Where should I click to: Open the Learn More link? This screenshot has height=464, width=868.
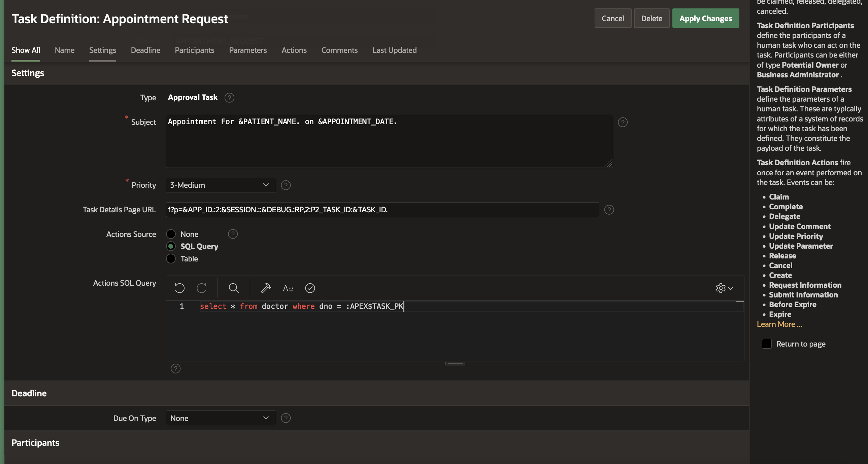click(779, 324)
